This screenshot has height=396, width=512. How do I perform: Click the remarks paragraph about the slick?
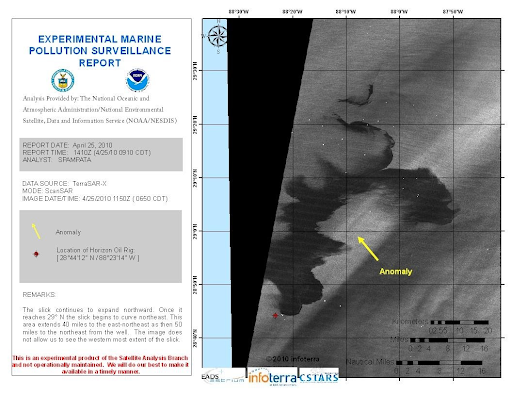click(102, 325)
